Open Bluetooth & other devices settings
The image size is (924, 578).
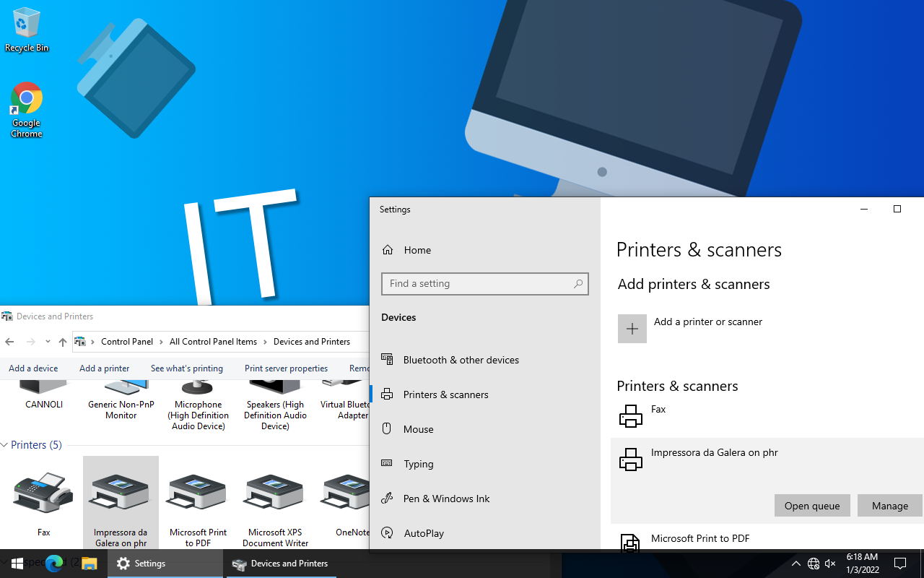click(461, 360)
